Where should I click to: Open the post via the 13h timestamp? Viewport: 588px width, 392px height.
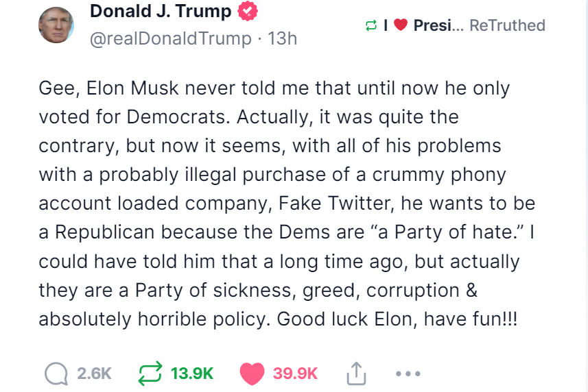tap(282, 38)
